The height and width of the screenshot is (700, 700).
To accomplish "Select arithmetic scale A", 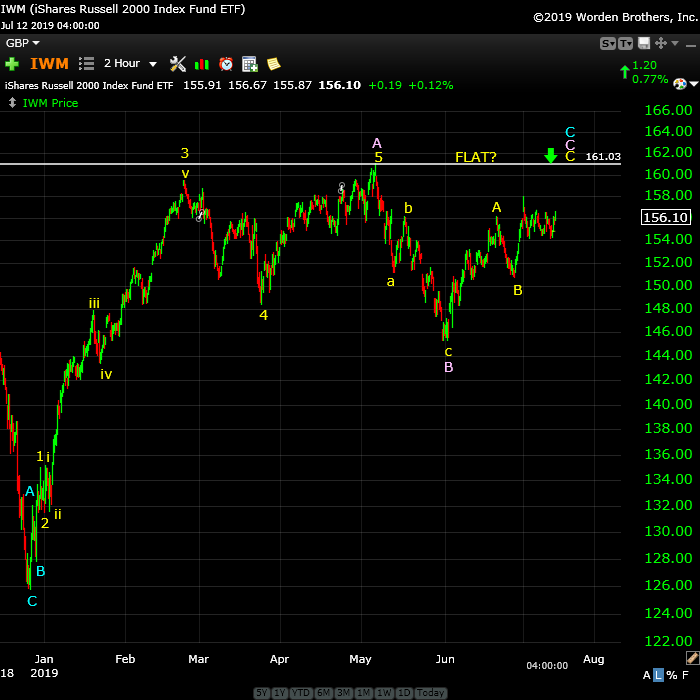I will tap(646, 675).
